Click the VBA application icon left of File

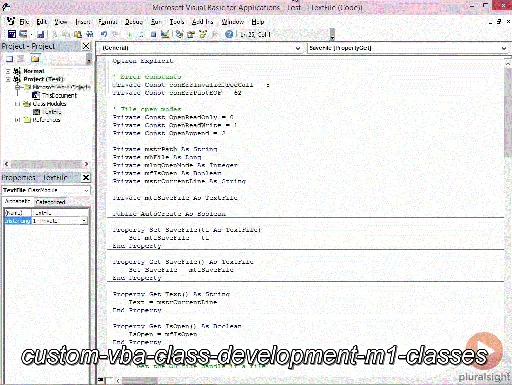click(11, 21)
